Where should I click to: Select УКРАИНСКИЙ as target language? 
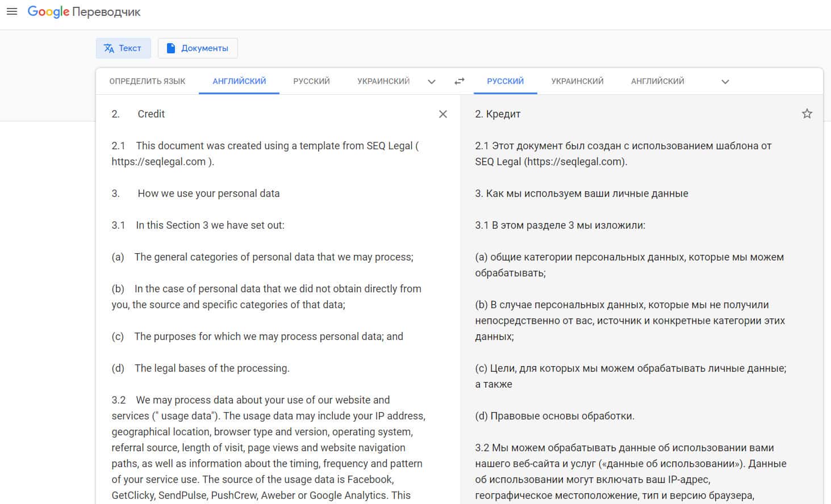[x=577, y=81]
